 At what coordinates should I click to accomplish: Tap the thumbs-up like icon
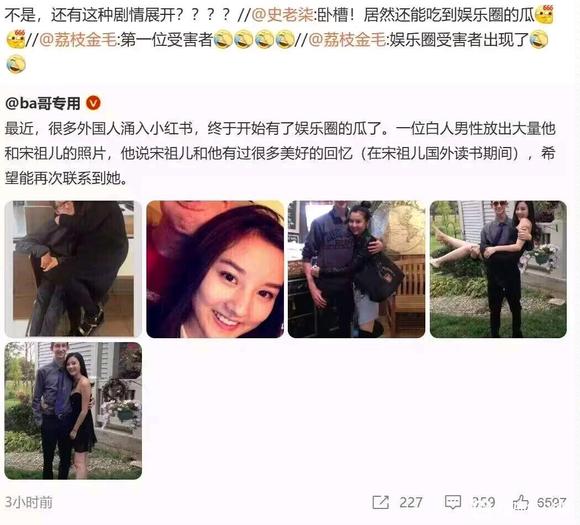pos(520,502)
